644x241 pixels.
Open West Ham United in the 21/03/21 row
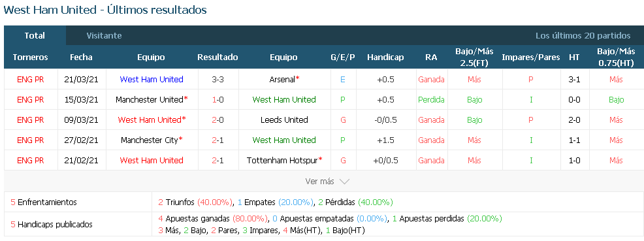coord(152,79)
